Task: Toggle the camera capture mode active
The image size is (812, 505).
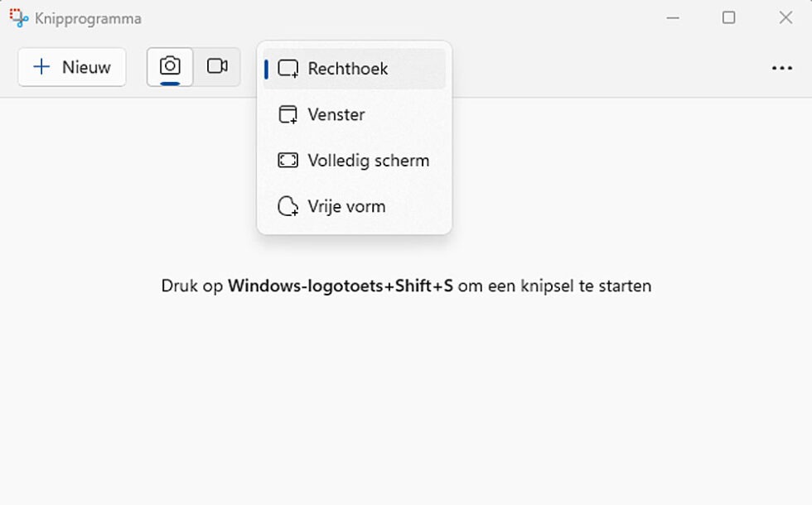Action: [169, 66]
